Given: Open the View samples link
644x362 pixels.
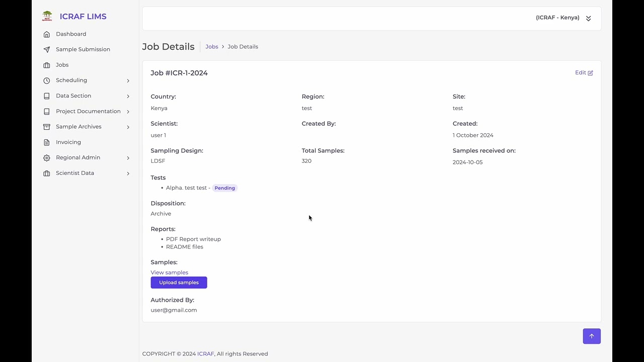Looking at the screenshot, I should 169,273.
